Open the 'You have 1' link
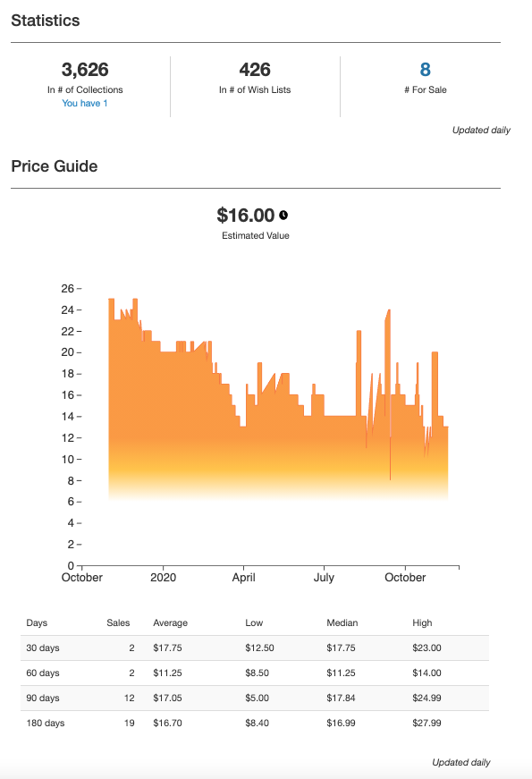This screenshot has width=532, height=779. [85, 104]
